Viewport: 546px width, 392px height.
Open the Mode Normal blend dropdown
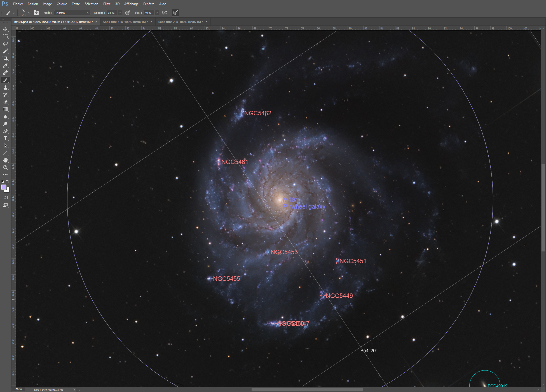[72, 13]
